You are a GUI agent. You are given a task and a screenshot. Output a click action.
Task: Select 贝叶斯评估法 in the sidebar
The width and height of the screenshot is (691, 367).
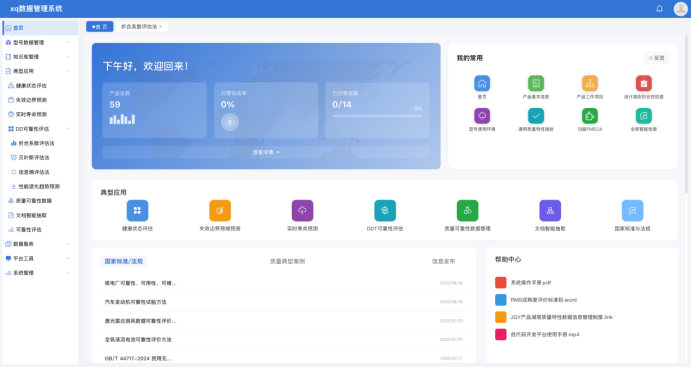click(x=34, y=157)
